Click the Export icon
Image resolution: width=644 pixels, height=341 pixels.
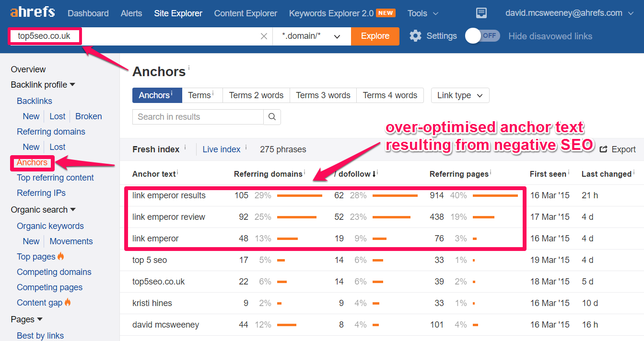(x=604, y=149)
